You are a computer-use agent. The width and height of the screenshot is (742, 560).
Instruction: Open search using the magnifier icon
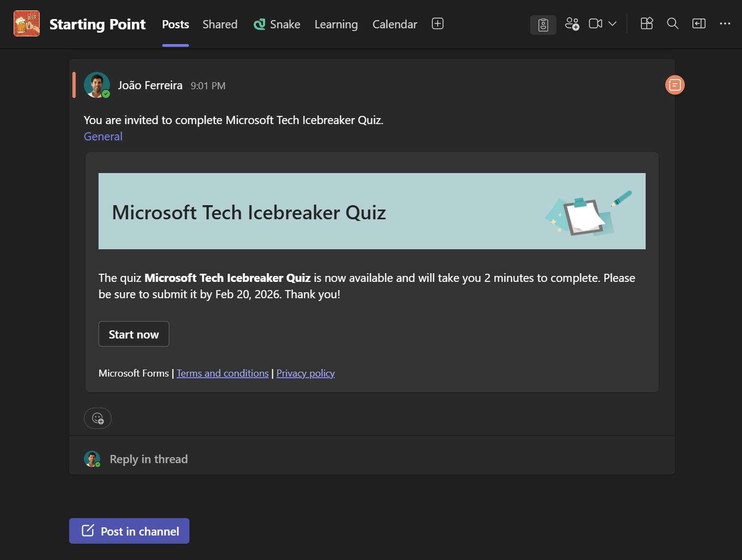pos(672,23)
